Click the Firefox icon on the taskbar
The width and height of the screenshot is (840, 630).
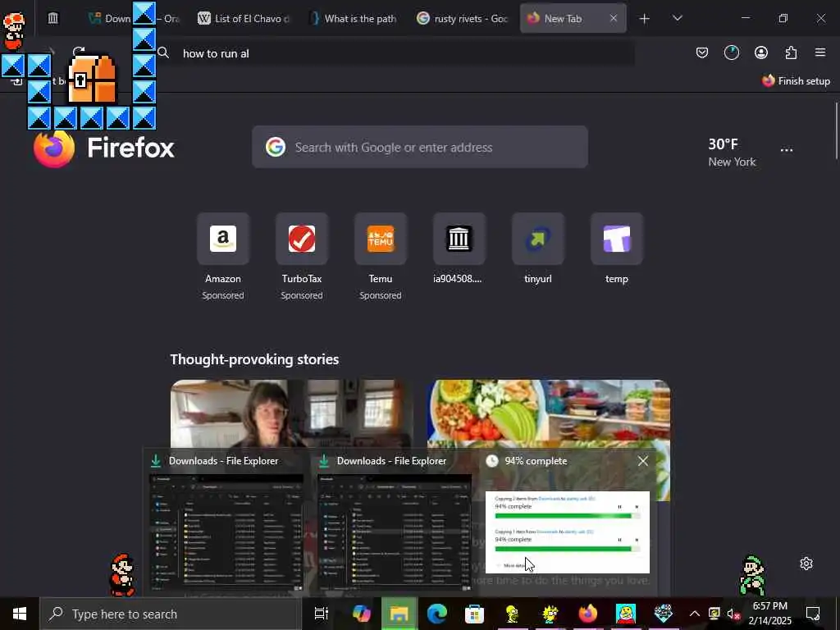pyautogui.click(x=587, y=614)
